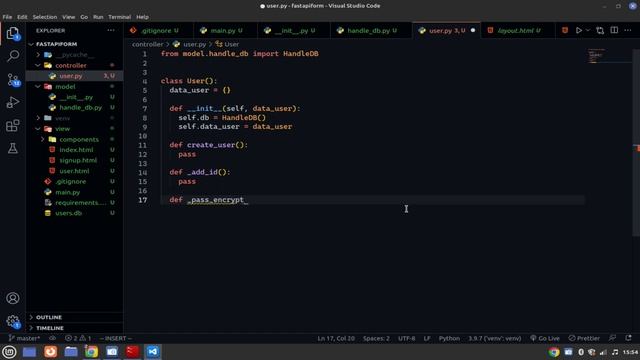Click UTF-8 encoding indicator

[x=407, y=338]
